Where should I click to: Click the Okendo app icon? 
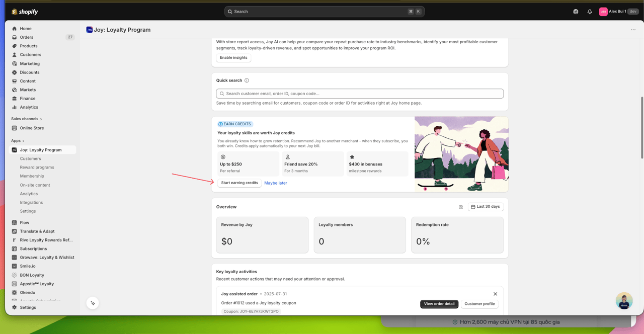tap(15, 293)
